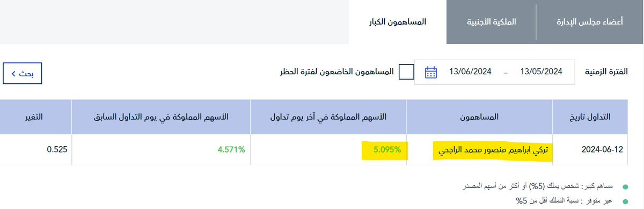Click the green bullet beside مساهم كبير note
This screenshot has width=644, height=209.
pyautogui.click(x=625, y=186)
